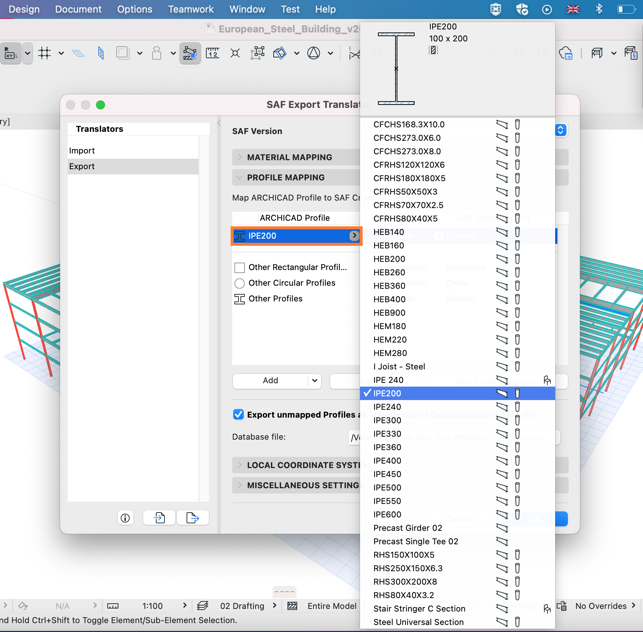Click the arrow button on the IPE200 profile row
This screenshot has width=643, height=632.
tap(354, 235)
